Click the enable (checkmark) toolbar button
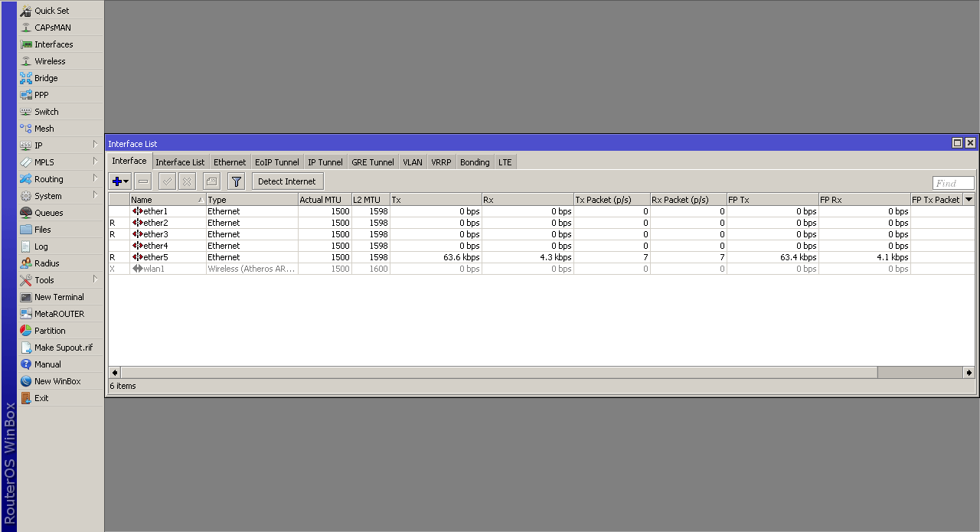 (167, 181)
